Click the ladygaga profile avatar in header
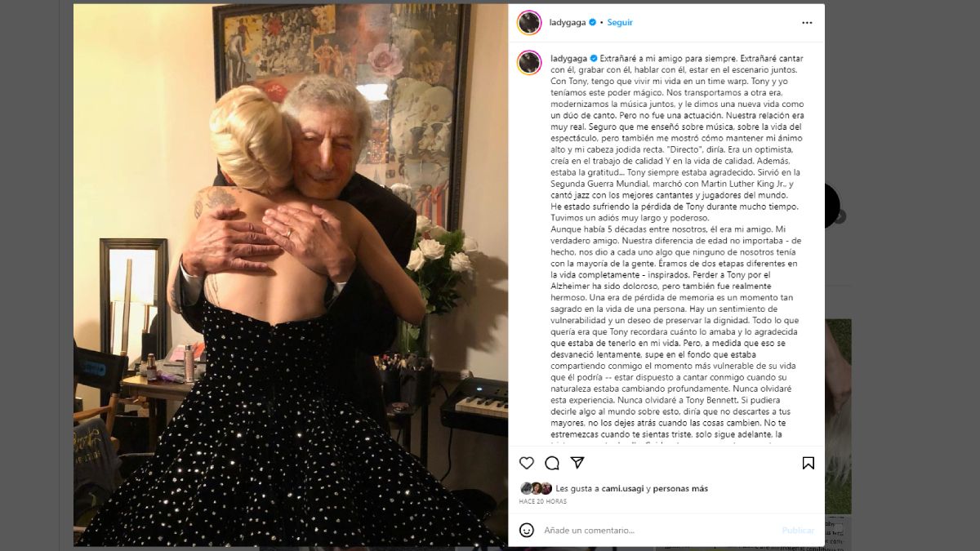 click(x=529, y=23)
